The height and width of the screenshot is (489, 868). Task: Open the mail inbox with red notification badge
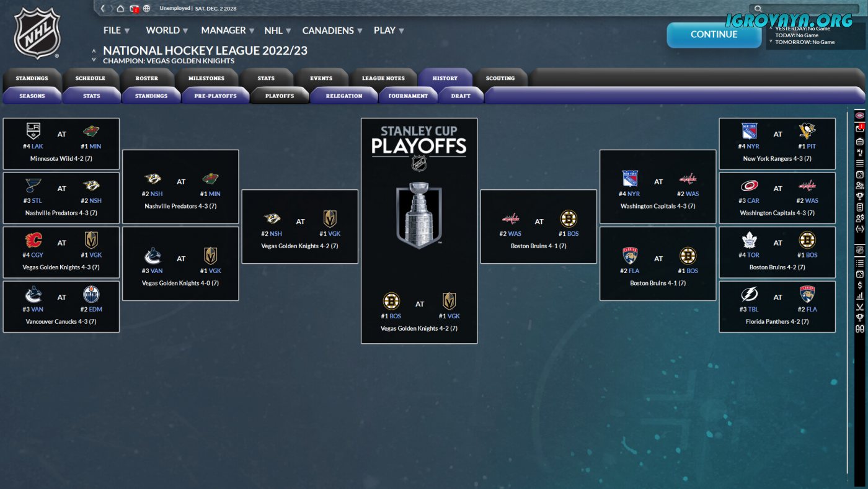[x=135, y=9]
